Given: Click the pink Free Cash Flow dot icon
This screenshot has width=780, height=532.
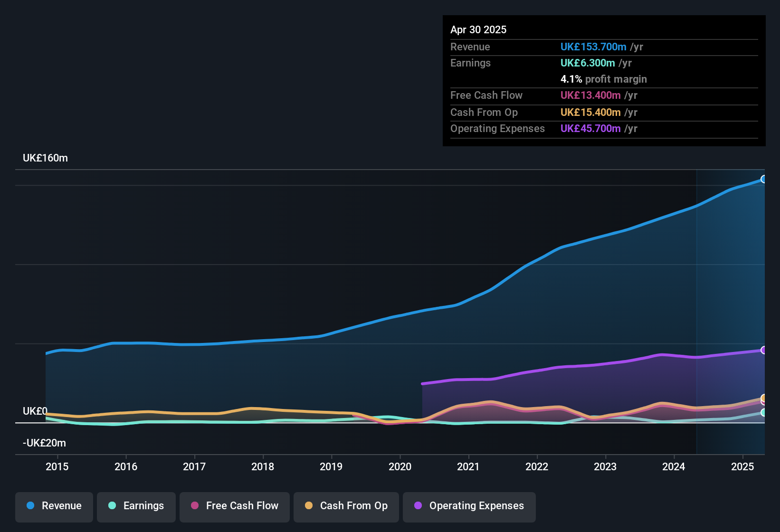Looking at the screenshot, I should pyautogui.click(x=195, y=506).
